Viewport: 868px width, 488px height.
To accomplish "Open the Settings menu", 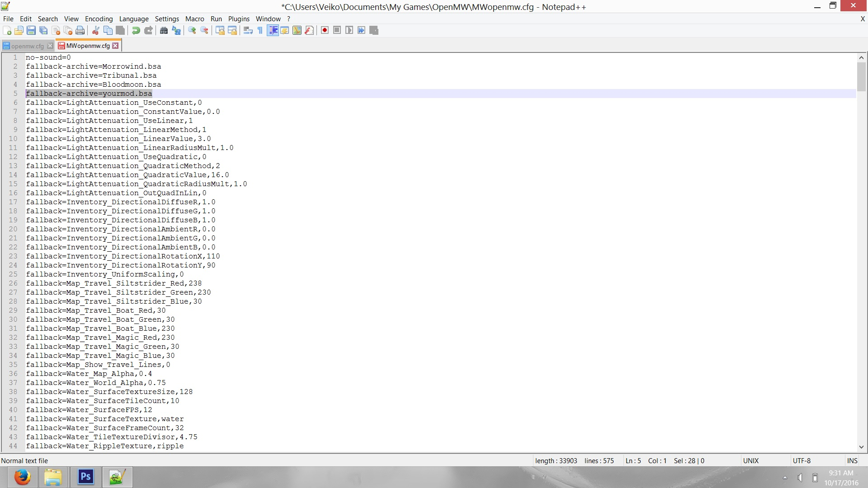I will pyautogui.click(x=167, y=19).
